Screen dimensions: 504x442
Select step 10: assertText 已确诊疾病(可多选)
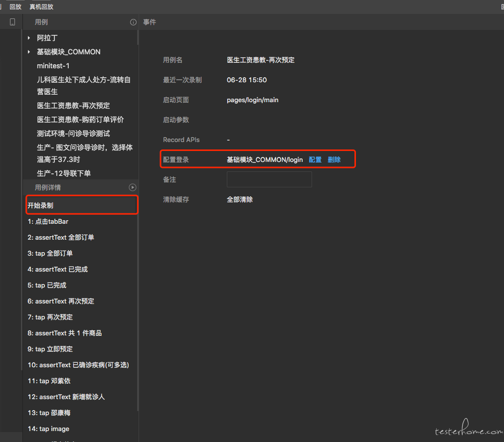coord(78,365)
